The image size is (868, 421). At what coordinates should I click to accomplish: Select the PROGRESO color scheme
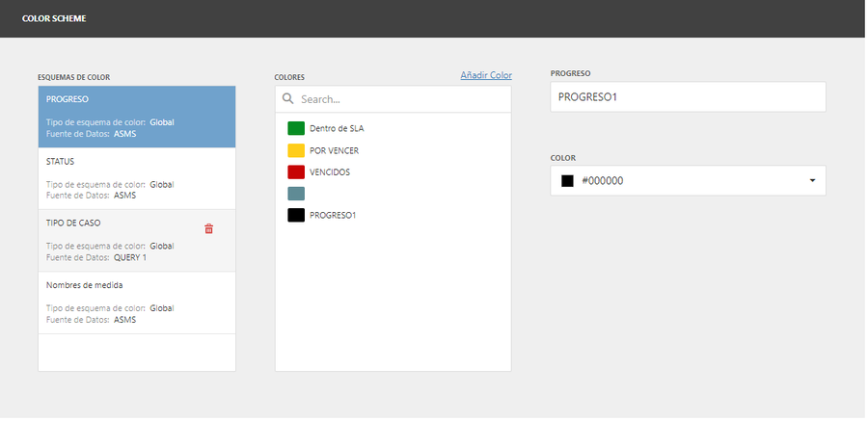[x=137, y=117]
